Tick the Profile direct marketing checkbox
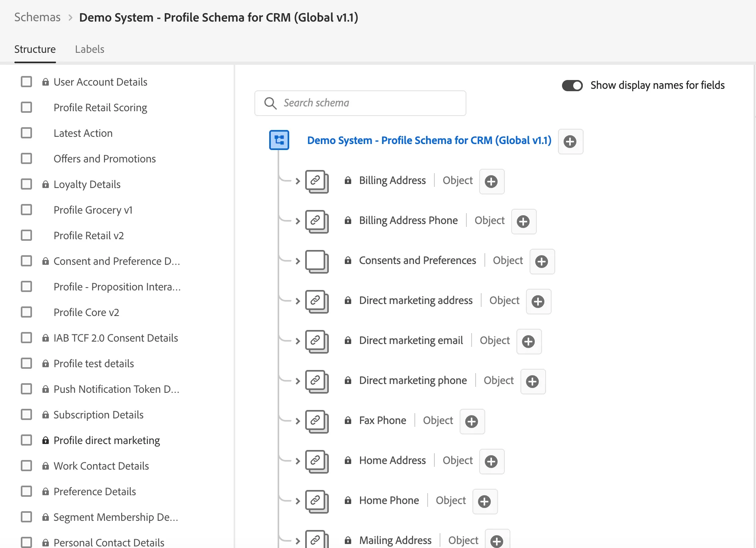The height and width of the screenshot is (548, 756). 26,440
